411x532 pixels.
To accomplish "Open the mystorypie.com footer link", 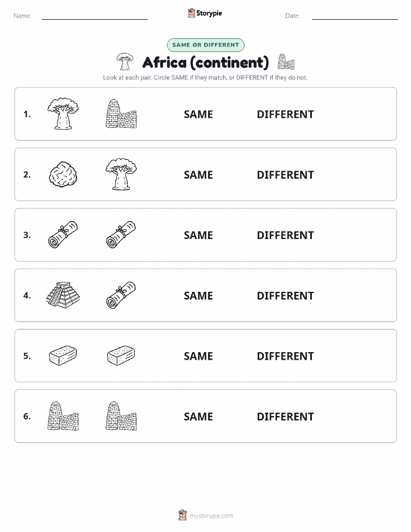I will coord(211,516).
